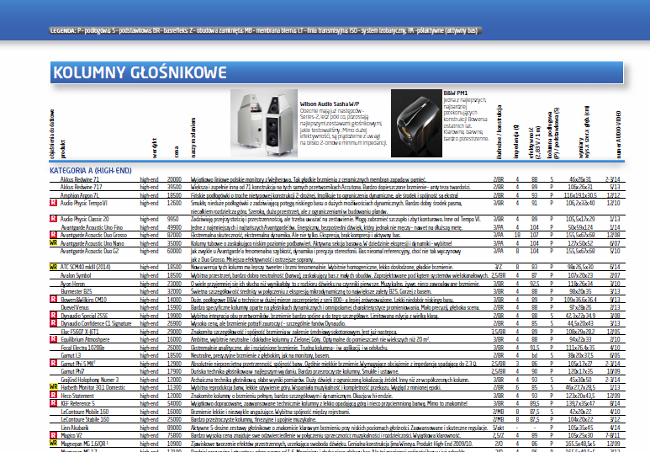Click price 39500 in Akkus Redwine 717 row
Screen dimensions: 650x452
pyautogui.click(x=175, y=187)
